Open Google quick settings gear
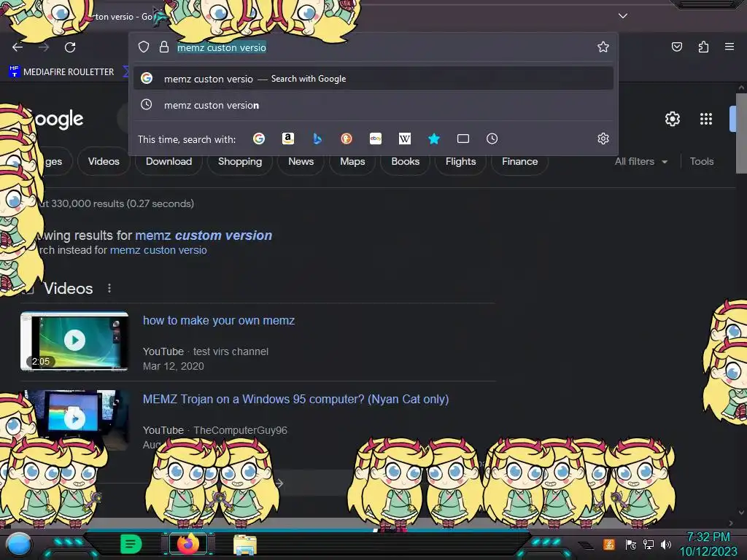The height and width of the screenshot is (560, 747). click(x=672, y=119)
